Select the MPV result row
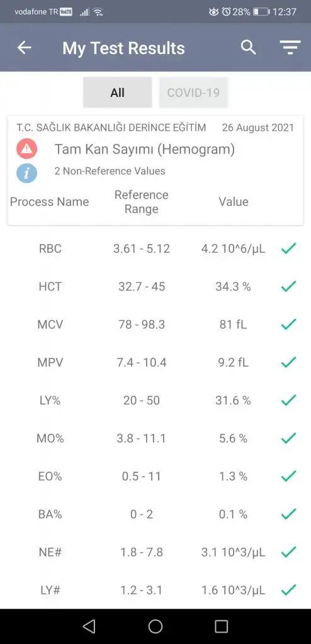 (x=155, y=362)
